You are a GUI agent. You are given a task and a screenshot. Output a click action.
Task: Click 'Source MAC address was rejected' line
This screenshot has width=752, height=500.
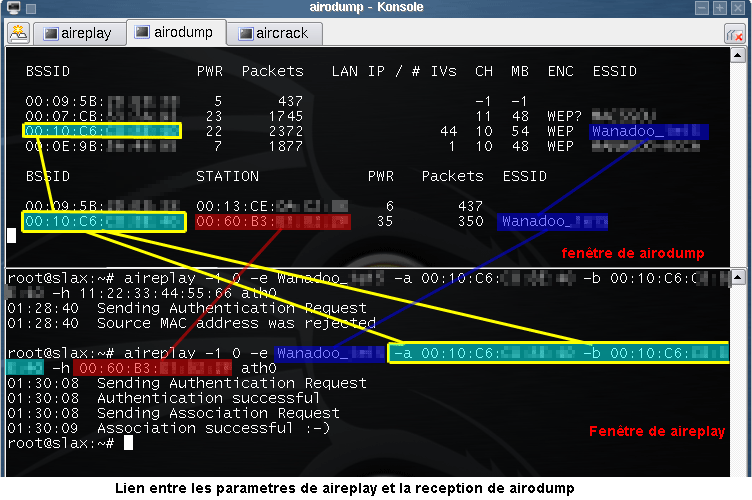click(x=192, y=324)
